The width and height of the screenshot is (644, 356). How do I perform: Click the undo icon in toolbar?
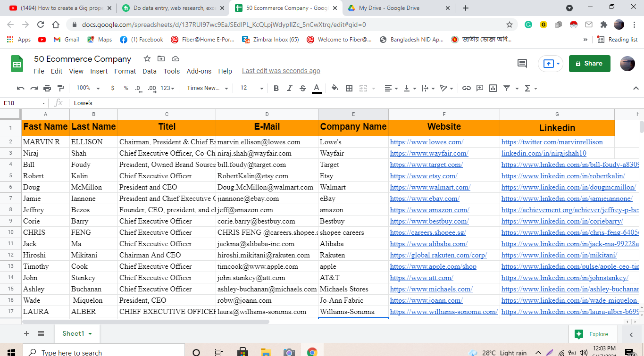pyautogui.click(x=20, y=88)
